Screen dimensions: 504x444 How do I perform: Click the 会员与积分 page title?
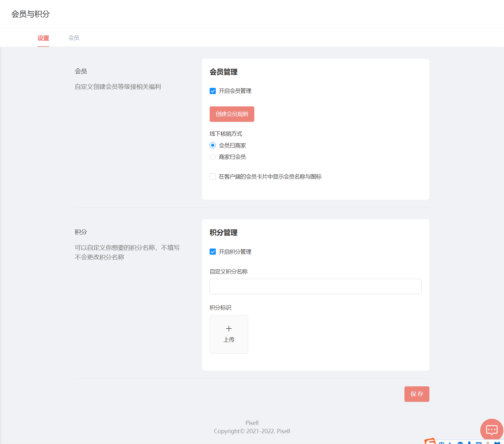click(31, 14)
